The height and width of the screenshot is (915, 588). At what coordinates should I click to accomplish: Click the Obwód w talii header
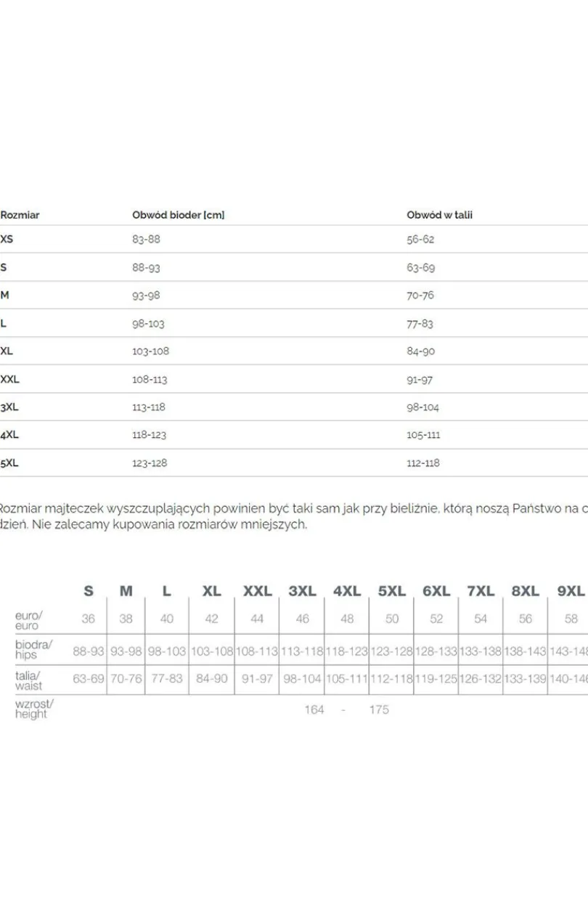[x=440, y=215]
